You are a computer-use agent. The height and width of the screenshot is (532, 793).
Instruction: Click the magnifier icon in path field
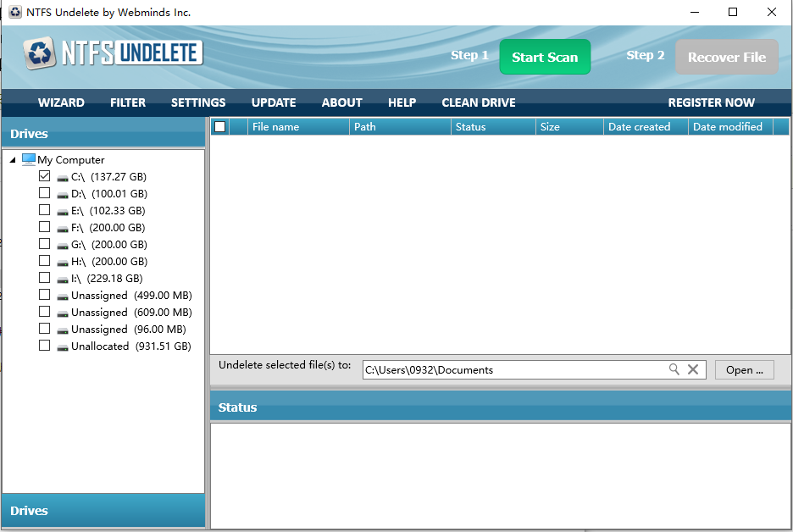[x=674, y=369]
